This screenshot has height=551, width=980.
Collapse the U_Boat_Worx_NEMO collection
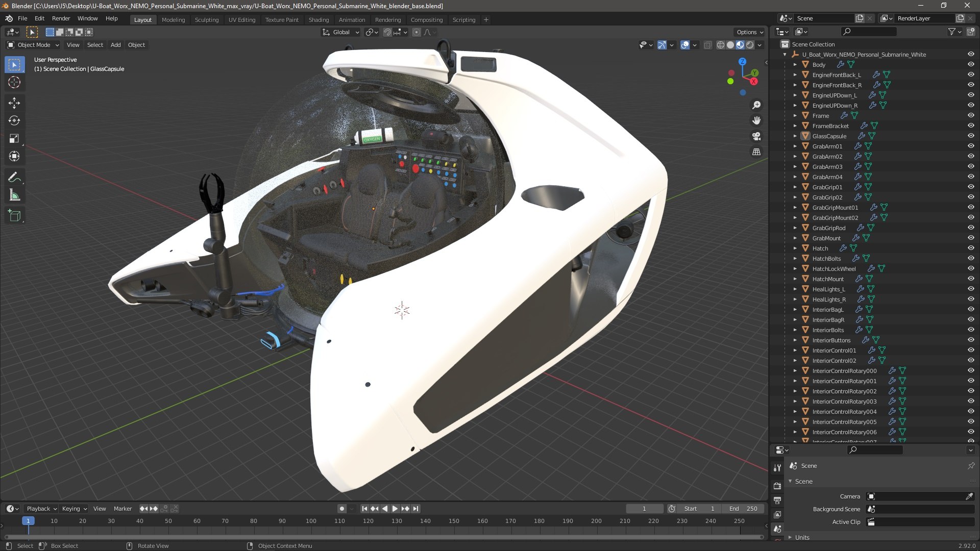pyautogui.click(x=785, y=55)
